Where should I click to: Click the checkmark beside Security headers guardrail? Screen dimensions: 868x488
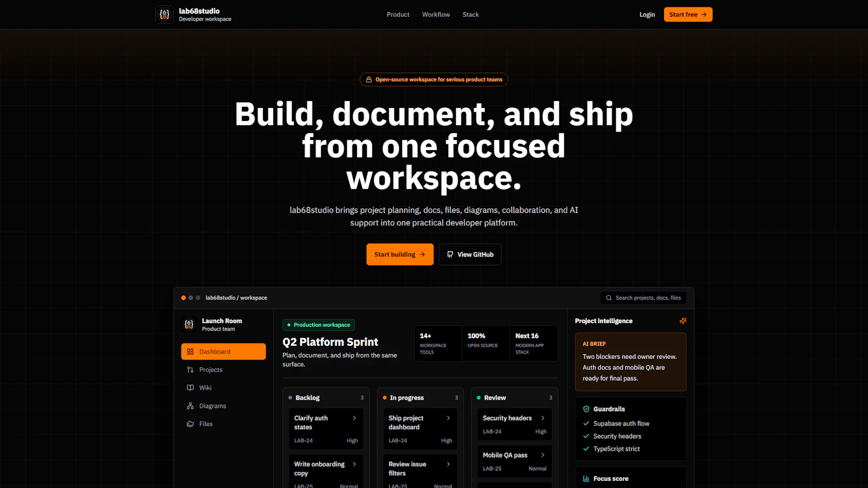tap(586, 436)
